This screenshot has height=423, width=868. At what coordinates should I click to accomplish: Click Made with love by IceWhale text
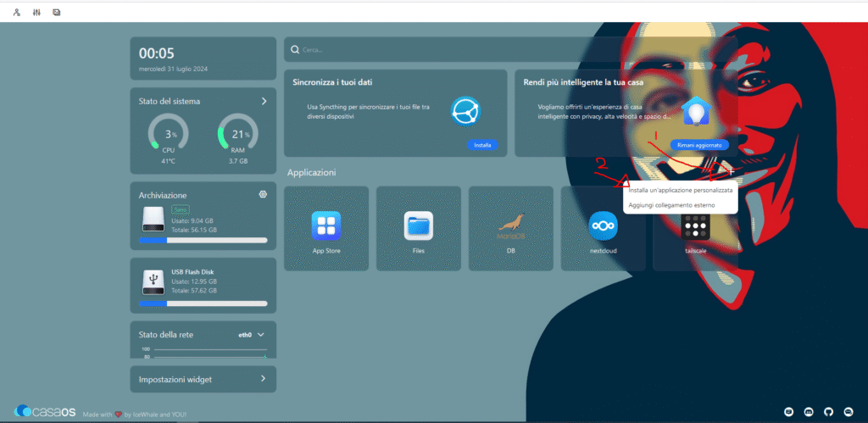[135, 415]
